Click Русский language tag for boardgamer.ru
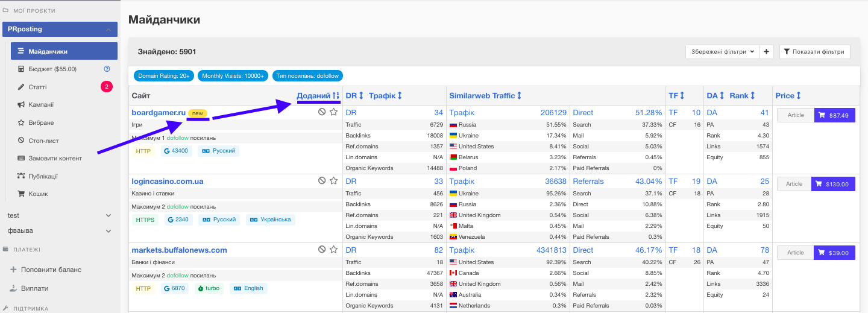Image resolution: width=868 pixels, height=313 pixels. point(218,151)
